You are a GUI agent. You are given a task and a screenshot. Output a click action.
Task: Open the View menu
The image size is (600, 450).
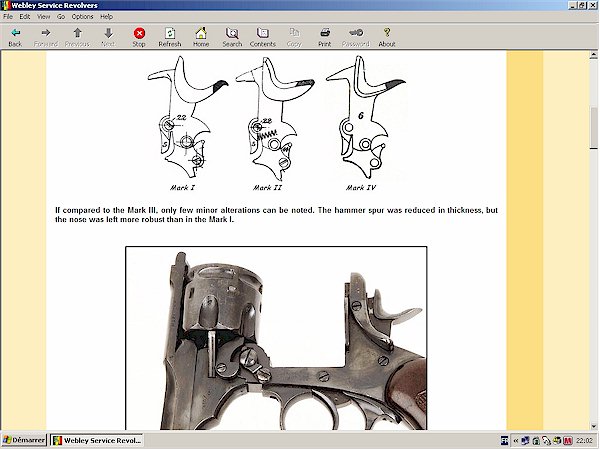pos(43,16)
